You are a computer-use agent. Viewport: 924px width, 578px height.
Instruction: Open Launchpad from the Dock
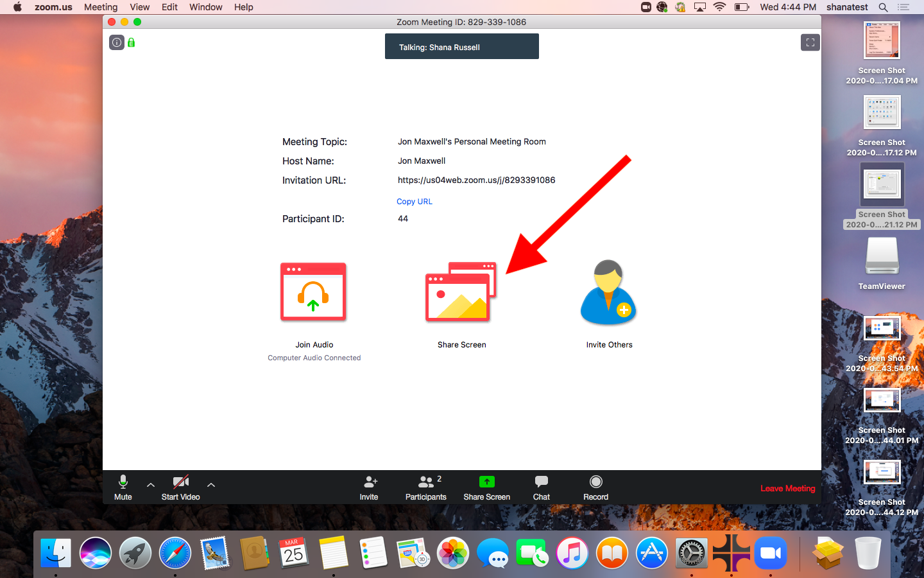[135, 552]
